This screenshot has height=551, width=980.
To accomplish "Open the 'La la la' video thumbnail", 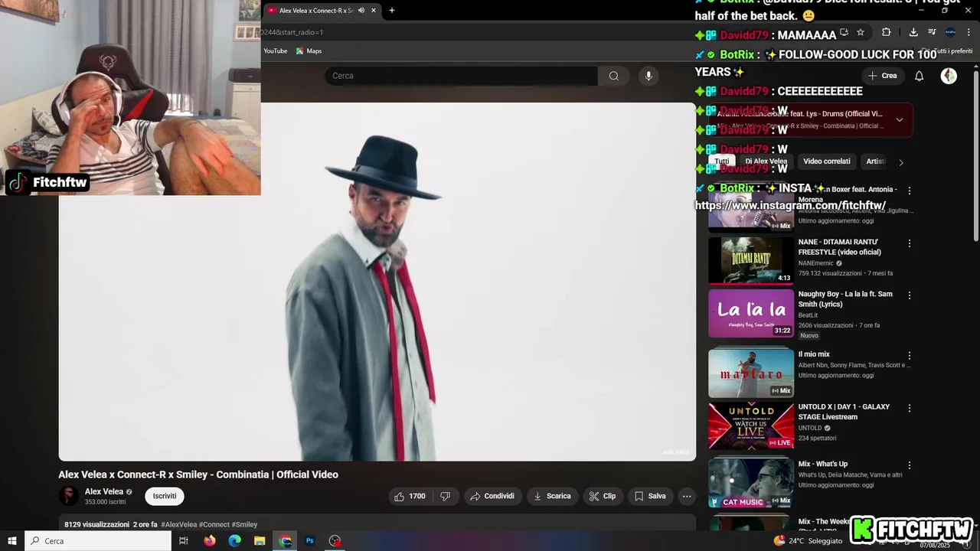I will click(x=751, y=313).
